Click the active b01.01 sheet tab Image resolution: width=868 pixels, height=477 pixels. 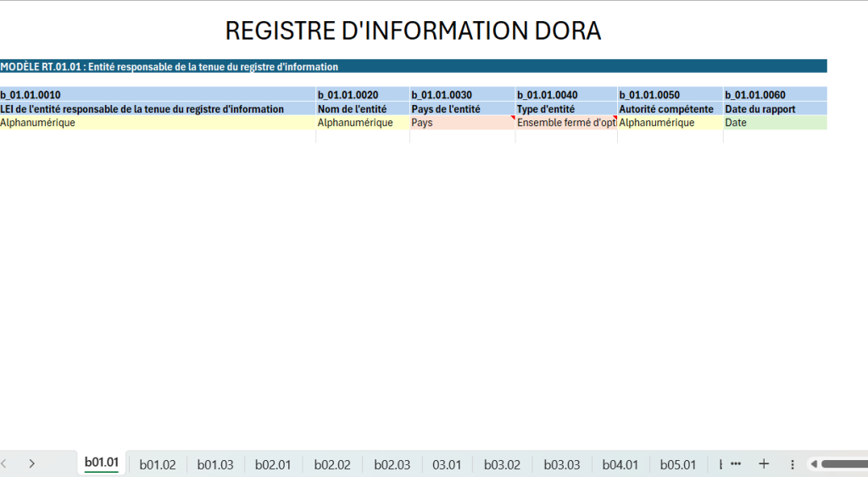click(102, 463)
